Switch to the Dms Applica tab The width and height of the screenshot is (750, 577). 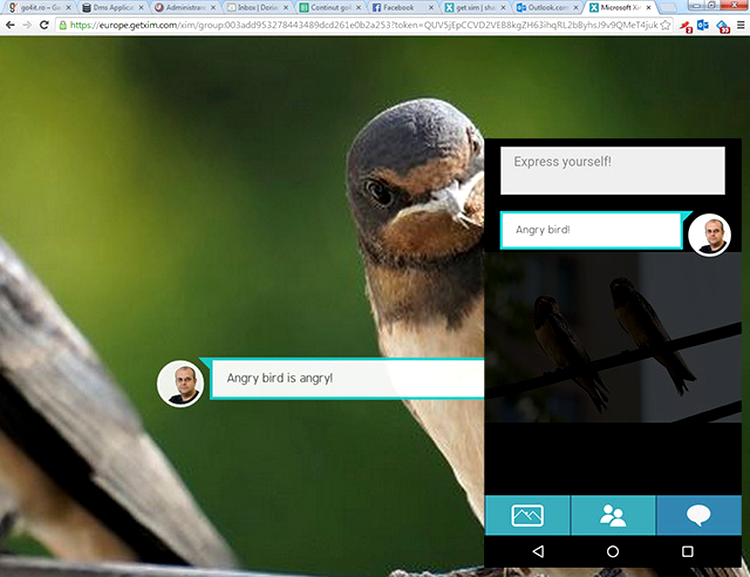point(110,8)
